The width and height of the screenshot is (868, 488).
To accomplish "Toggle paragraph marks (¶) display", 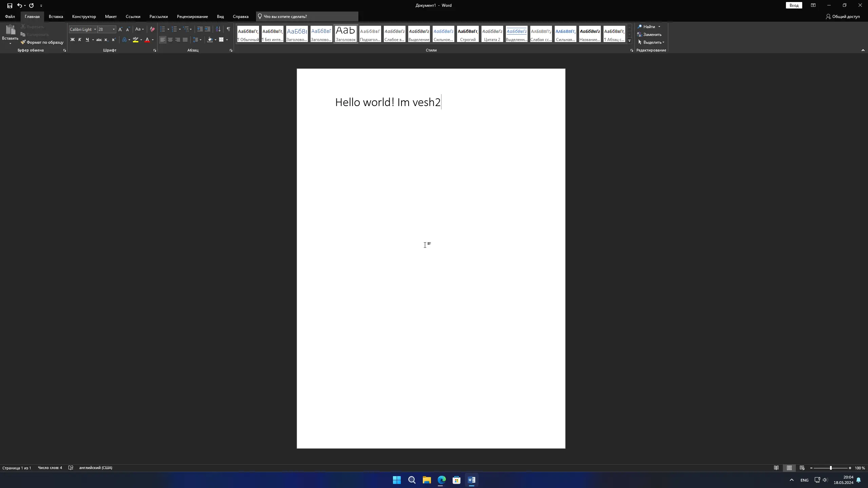I will tap(229, 29).
